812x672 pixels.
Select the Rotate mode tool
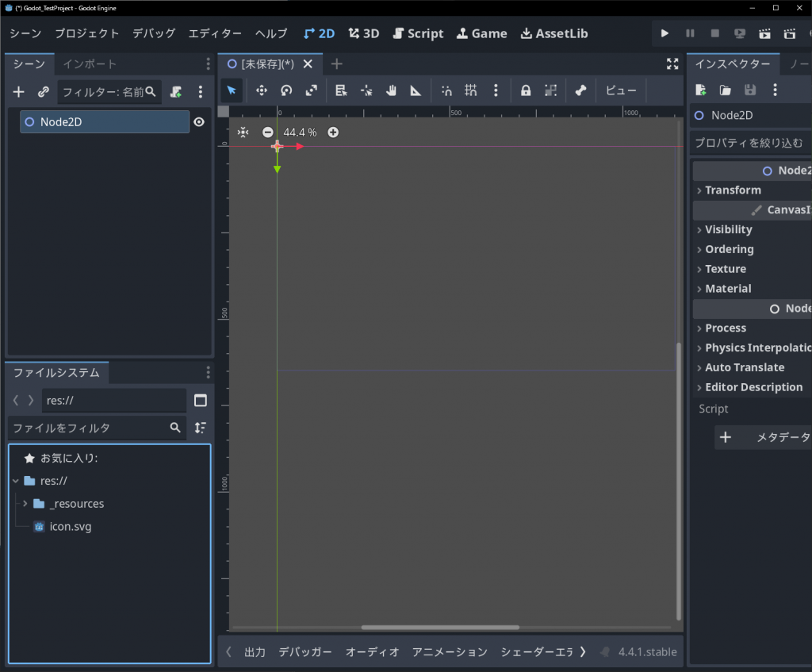pos(286,90)
